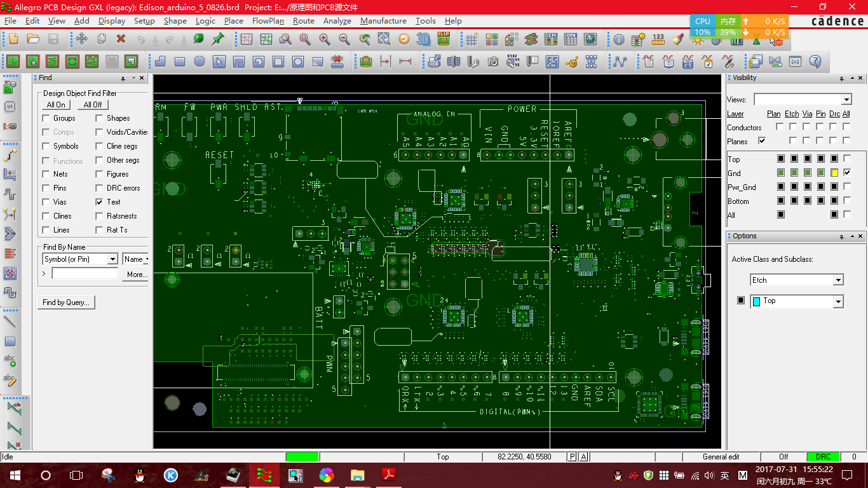Click the Top layer Plan color swatch
The height and width of the screenshot is (488, 868).
781,158
